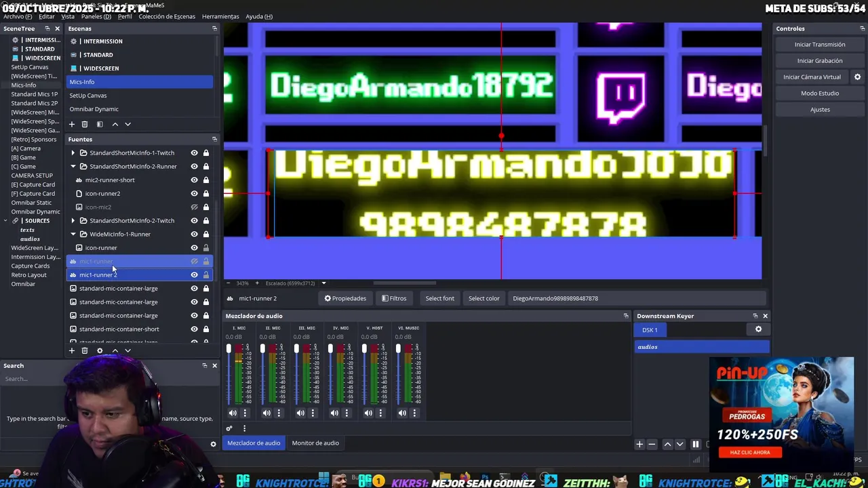This screenshot has height=488, width=868.
Task: Show hidden icon-mic2 source via eye icon
Action: tap(194, 207)
